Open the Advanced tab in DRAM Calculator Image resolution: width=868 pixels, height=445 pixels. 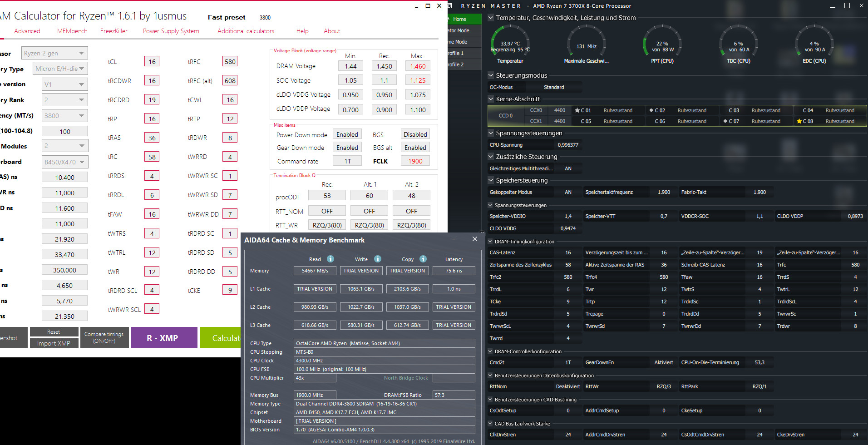click(x=27, y=31)
